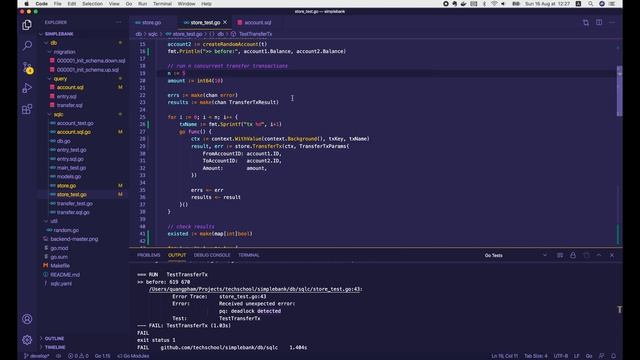Screen dimensions: 640x360
Task: Click the feedback icon in the status bar
Action: [602, 356]
